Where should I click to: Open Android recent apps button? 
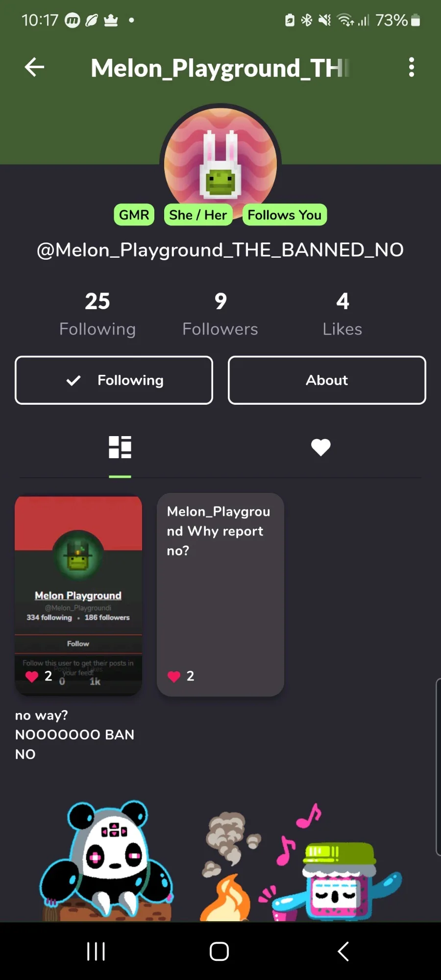pos(96,952)
